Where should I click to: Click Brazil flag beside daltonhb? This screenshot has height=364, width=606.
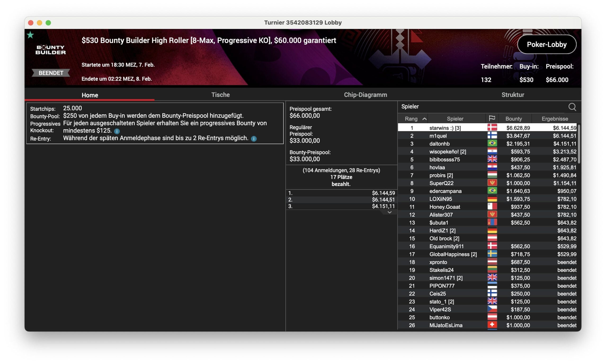pos(492,144)
